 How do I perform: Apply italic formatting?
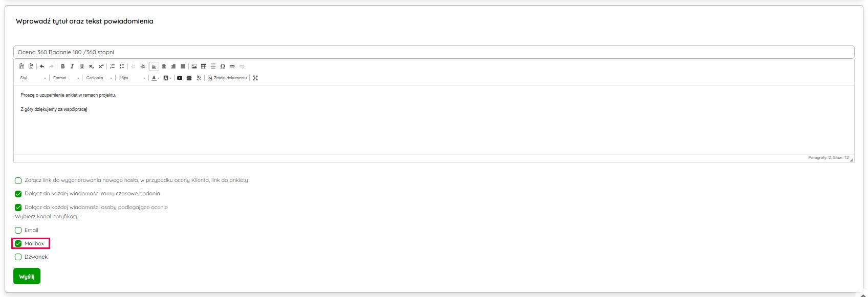coord(72,66)
